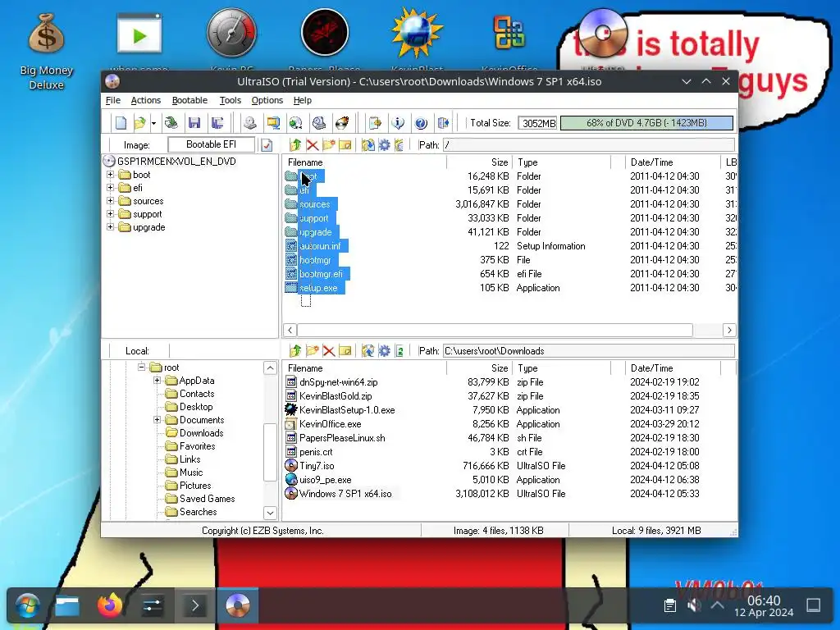Click the image pane New Folder icon
Screen dimensions: 840x630
pyautogui.click(x=329, y=144)
